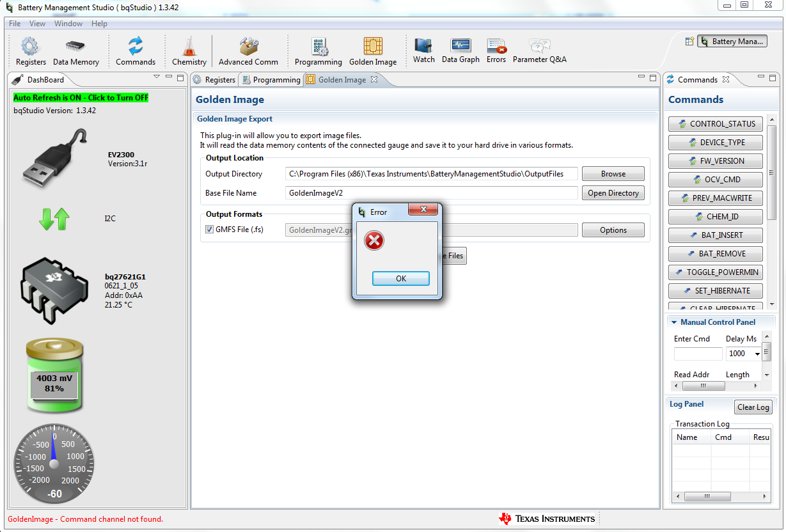Send the CHEM_ID command
The width and height of the screenshot is (786, 532).
[716, 217]
